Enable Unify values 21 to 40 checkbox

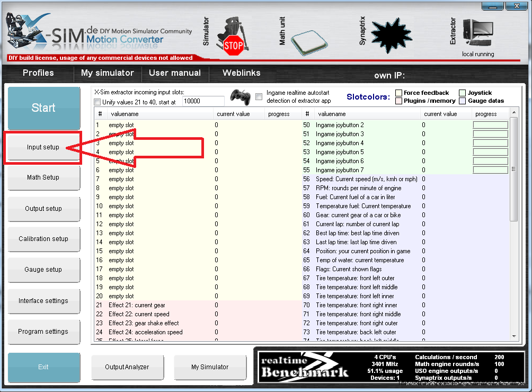97,102
